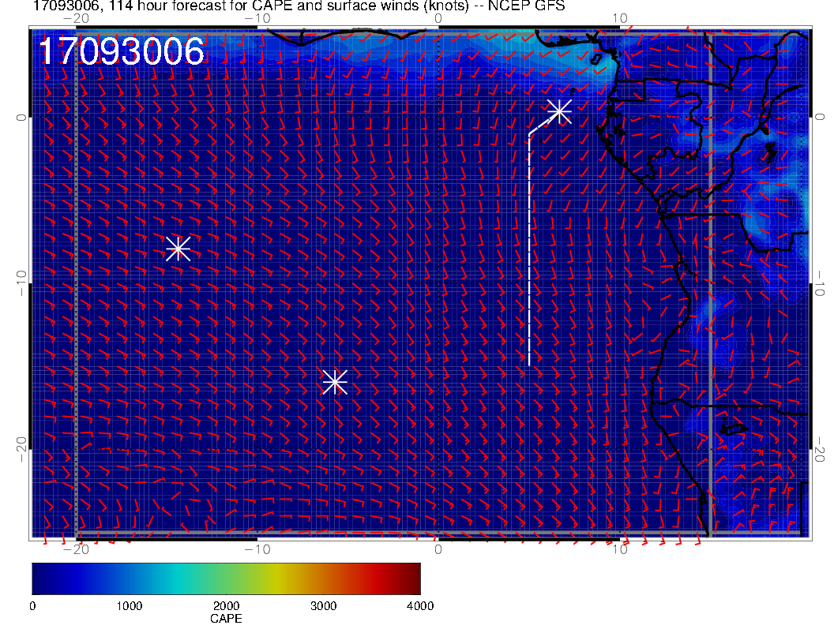Select the westernmost white asterisk marker

point(178,248)
